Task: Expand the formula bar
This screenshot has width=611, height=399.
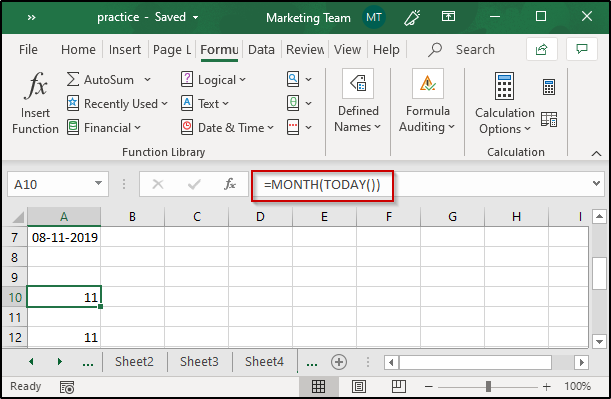Action: [596, 183]
